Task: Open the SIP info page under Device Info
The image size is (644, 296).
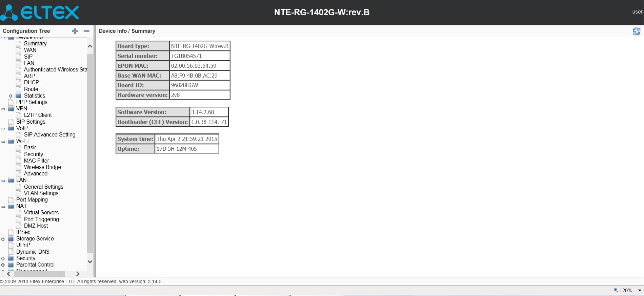Action: pyautogui.click(x=28, y=57)
